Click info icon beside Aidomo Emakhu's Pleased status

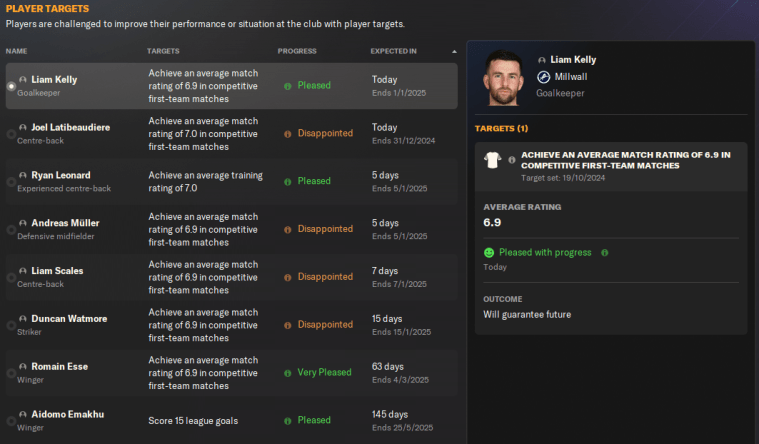click(288, 421)
